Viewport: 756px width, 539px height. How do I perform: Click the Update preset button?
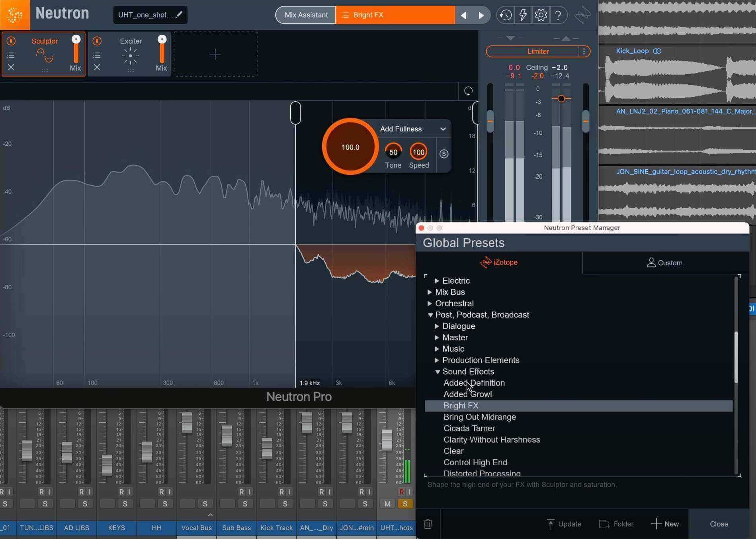pyautogui.click(x=564, y=524)
